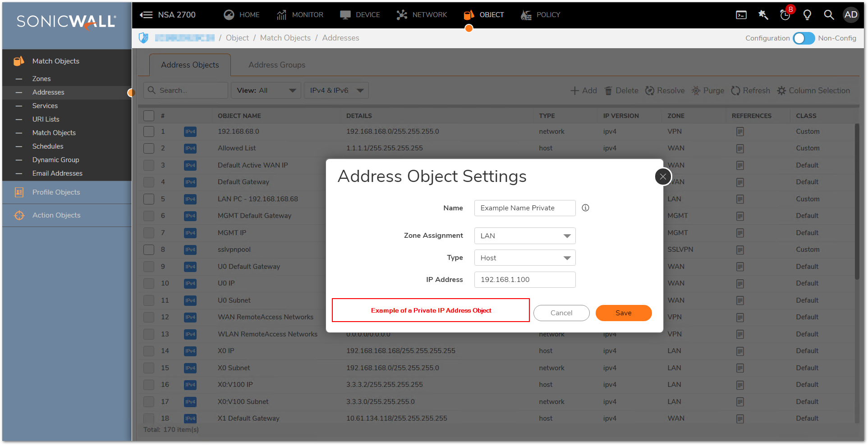Click the pin wizard icon in top bar
Viewport: 868px width, 445px height.
[x=763, y=15]
